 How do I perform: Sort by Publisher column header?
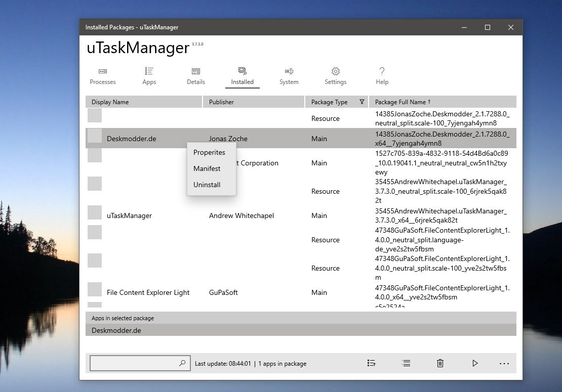pos(254,102)
